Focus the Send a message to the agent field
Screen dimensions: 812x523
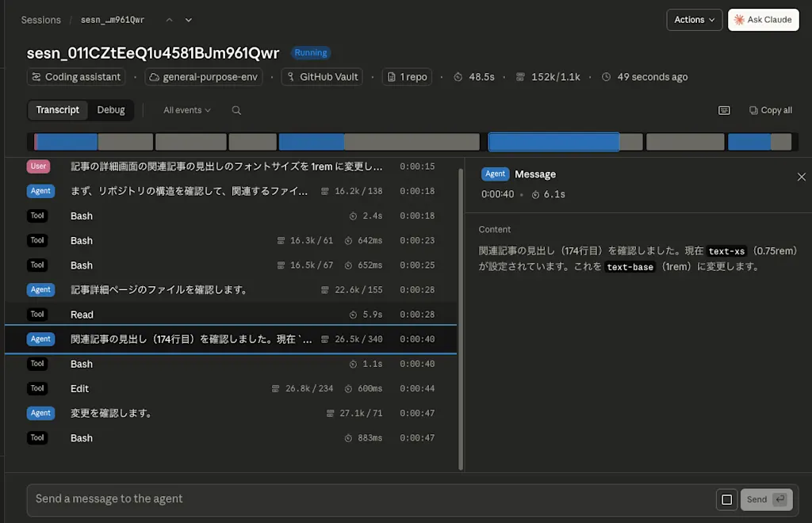[370, 499]
